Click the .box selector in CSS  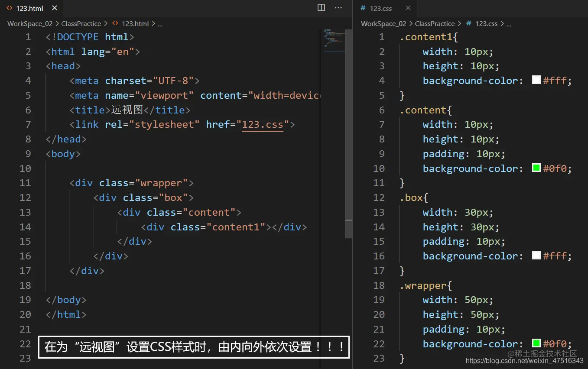point(411,197)
